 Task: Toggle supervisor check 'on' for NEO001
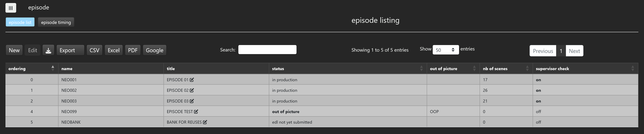tap(538, 80)
